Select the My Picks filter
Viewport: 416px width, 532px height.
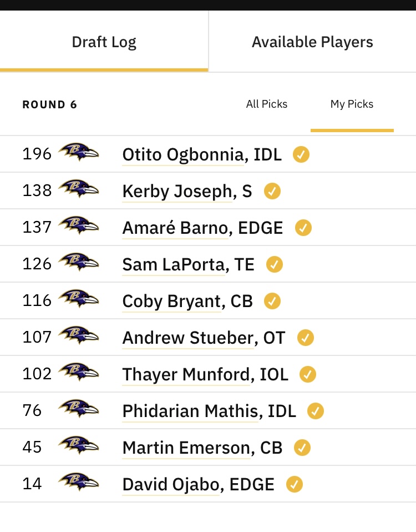pos(352,104)
